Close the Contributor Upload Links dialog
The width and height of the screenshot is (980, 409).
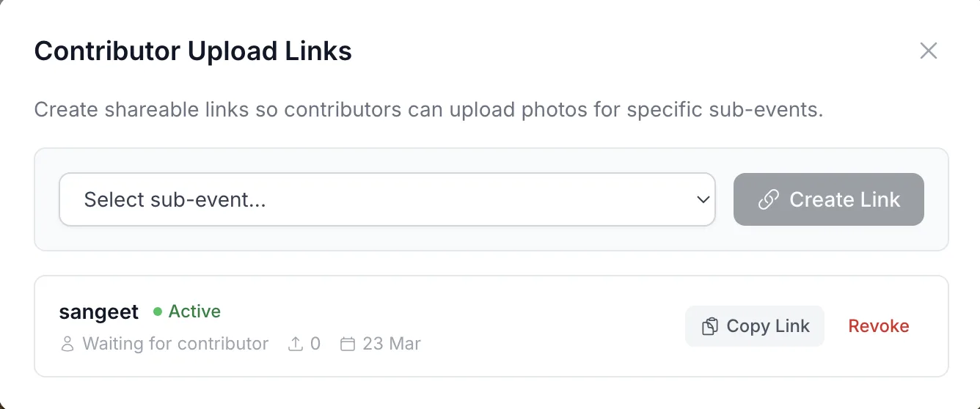click(x=929, y=51)
